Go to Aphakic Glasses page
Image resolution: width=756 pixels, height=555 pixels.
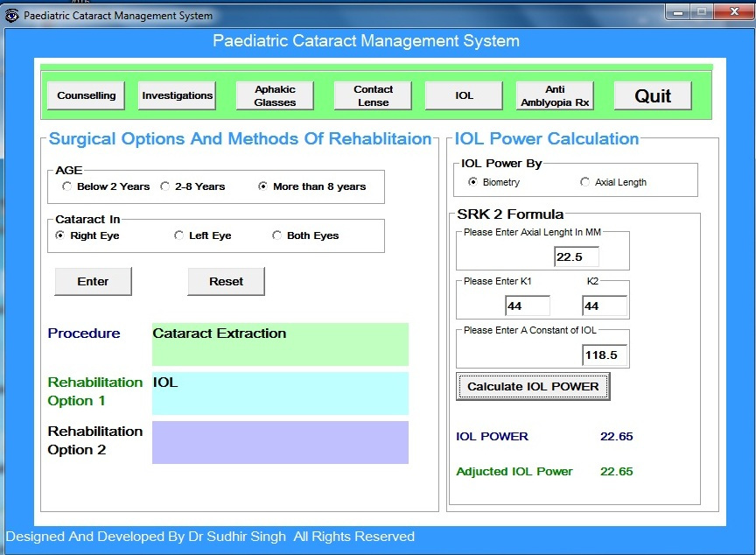[x=275, y=96]
